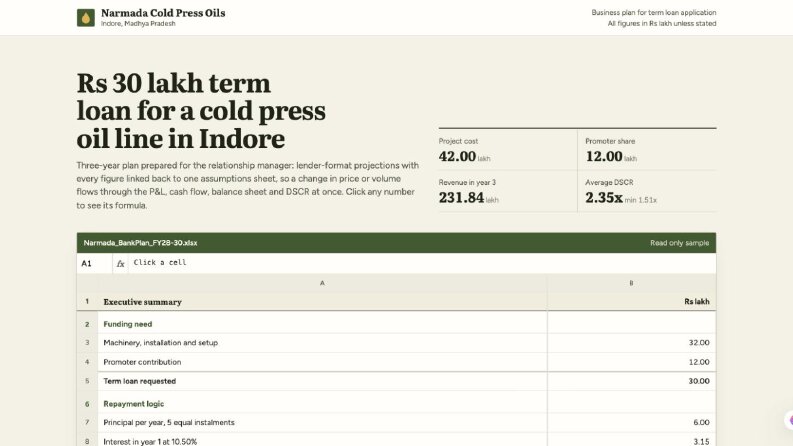Click the 'Read only sample' label

pos(679,243)
